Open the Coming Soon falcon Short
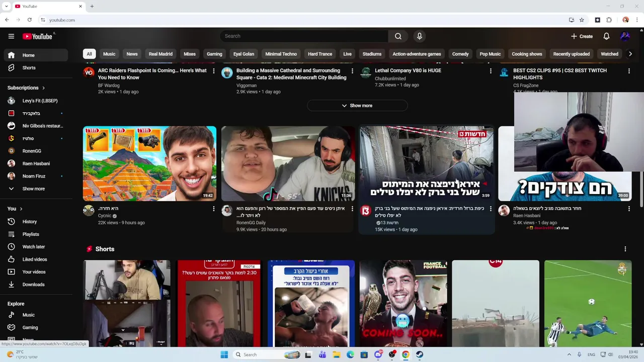 pos(403,304)
